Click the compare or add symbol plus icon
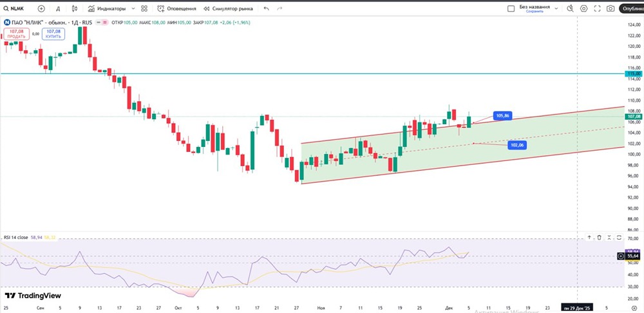 pyautogui.click(x=42, y=9)
